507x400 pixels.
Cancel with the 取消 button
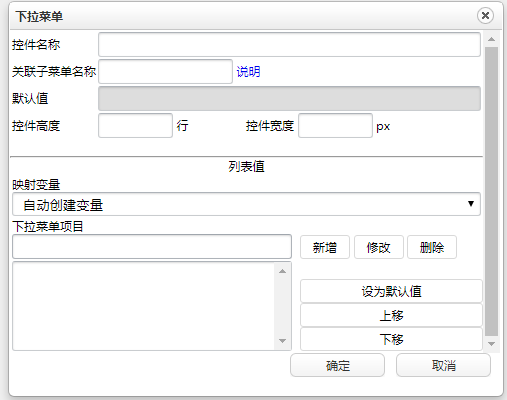(x=443, y=365)
